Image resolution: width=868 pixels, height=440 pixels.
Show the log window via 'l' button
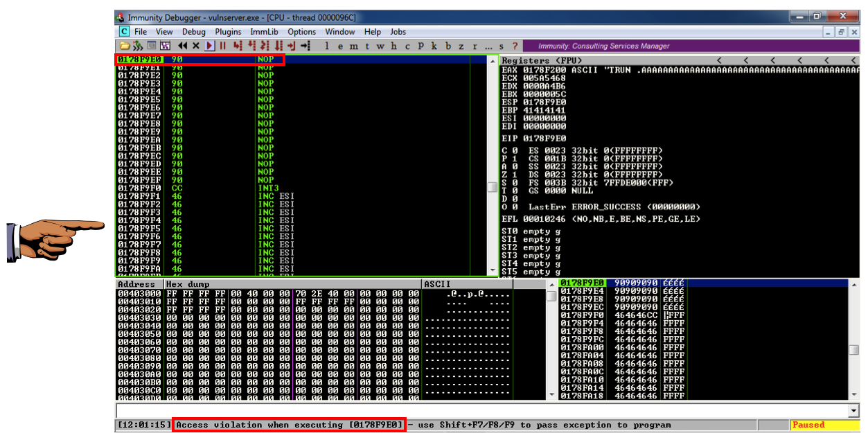[x=328, y=46]
